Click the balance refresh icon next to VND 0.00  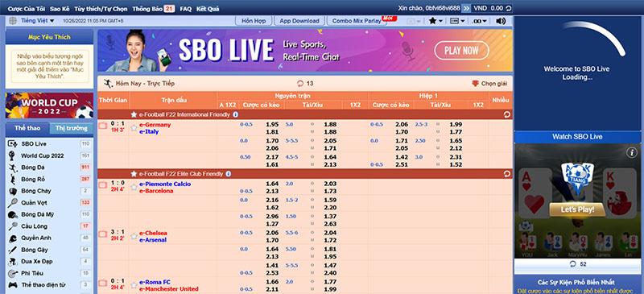[509, 8]
